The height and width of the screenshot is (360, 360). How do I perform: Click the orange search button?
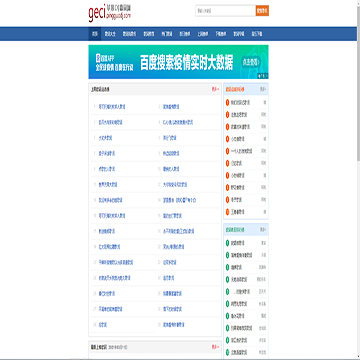[262, 11]
